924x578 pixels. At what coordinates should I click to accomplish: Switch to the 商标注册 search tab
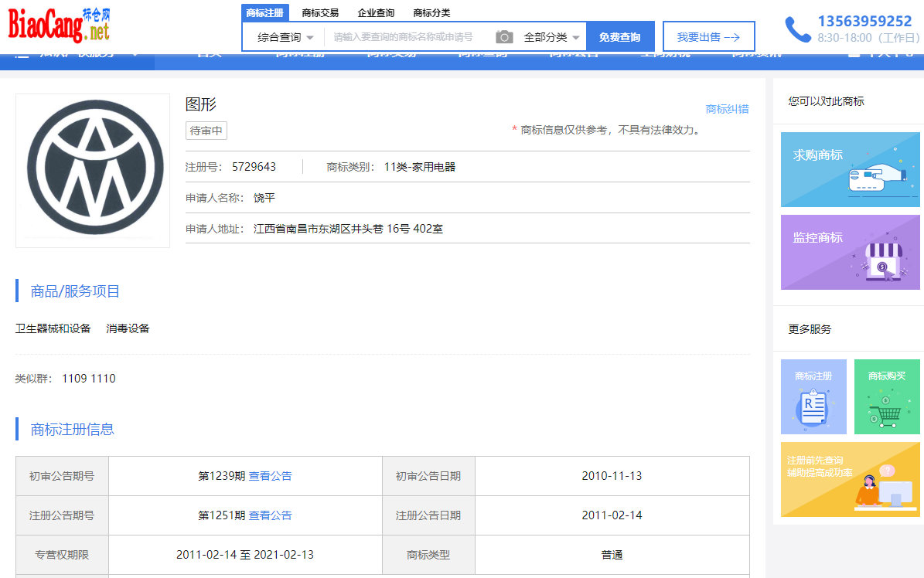pos(264,13)
